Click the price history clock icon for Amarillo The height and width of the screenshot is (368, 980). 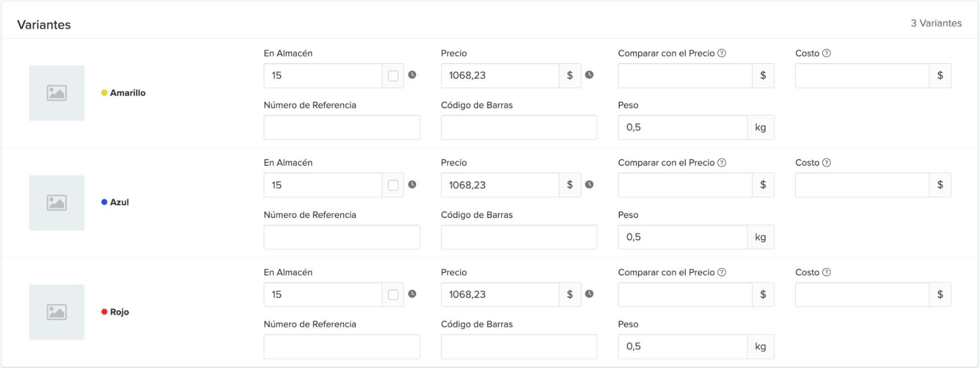click(589, 75)
